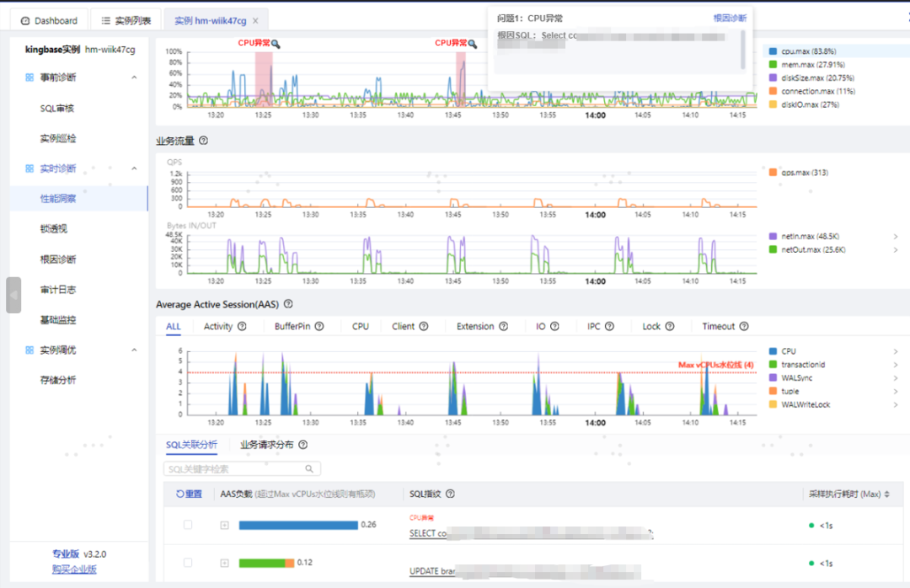The width and height of the screenshot is (910, 588).
Task: Collapse the 实例调优 menu group
Action: [x=134, y=350]
